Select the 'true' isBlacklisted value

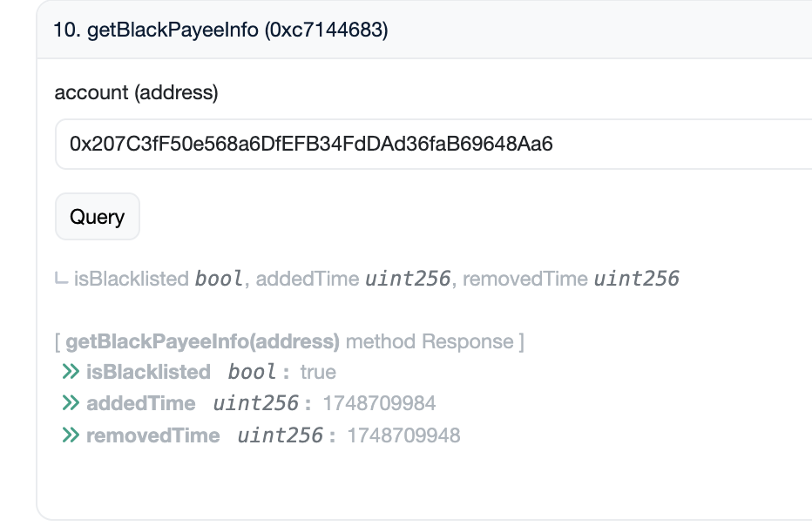(x=318, y=372)
